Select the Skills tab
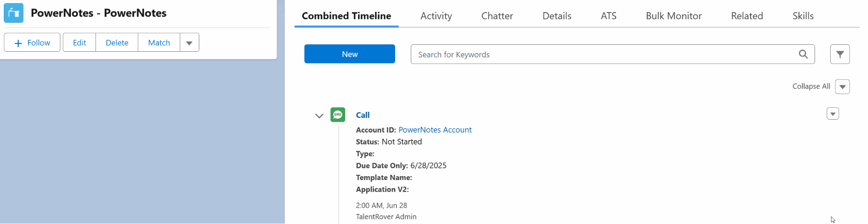Image resolution: width=868 pixels, height=224 pixels. pyautogui.click(x=803, y=16)
